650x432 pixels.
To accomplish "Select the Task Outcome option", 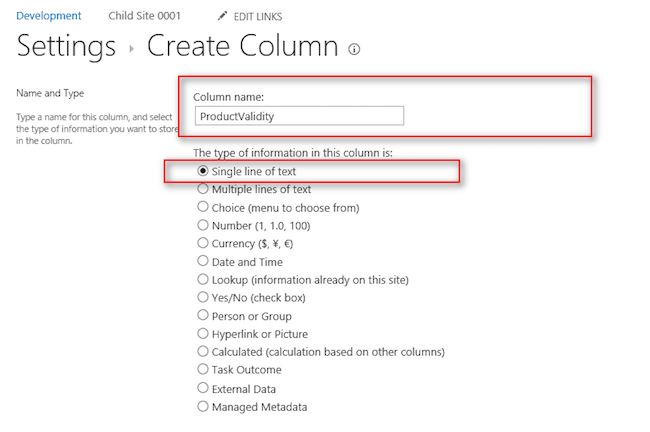I will click(204, 370).
